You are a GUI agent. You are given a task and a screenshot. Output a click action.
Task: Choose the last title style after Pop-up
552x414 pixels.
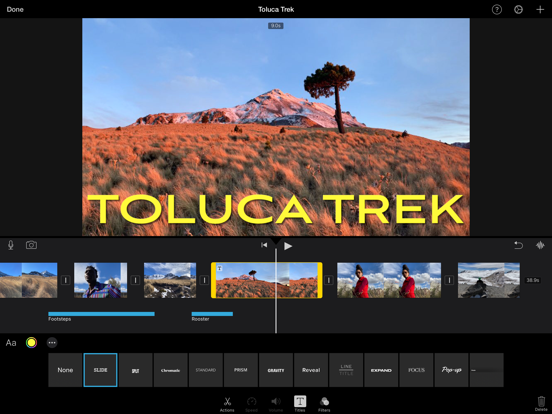click(x=487, y=370)
